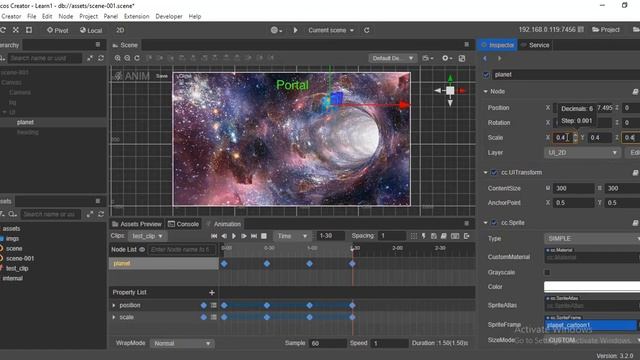Open the File menu
Viewport: 640px width, 360px height.
coord(31,16)
